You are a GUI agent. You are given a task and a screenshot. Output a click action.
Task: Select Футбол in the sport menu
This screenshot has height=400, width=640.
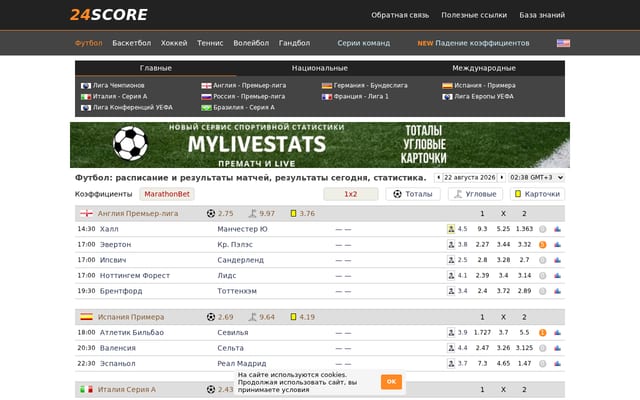pyautogui.click(x=89, y=43)
